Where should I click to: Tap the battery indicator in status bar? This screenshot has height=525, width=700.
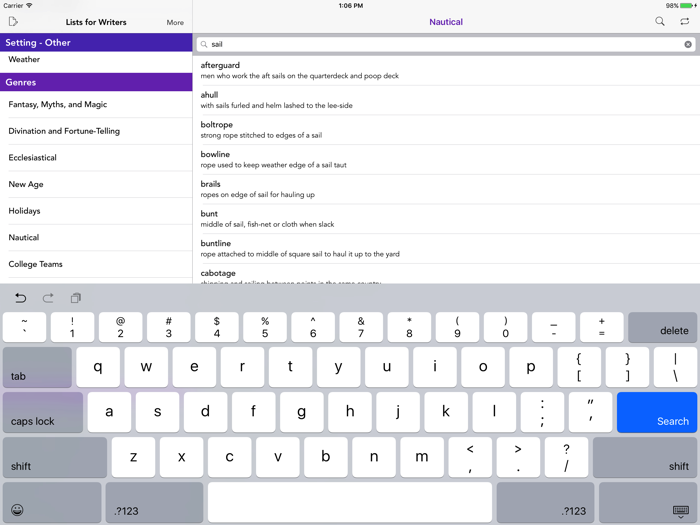coord(688,5)
